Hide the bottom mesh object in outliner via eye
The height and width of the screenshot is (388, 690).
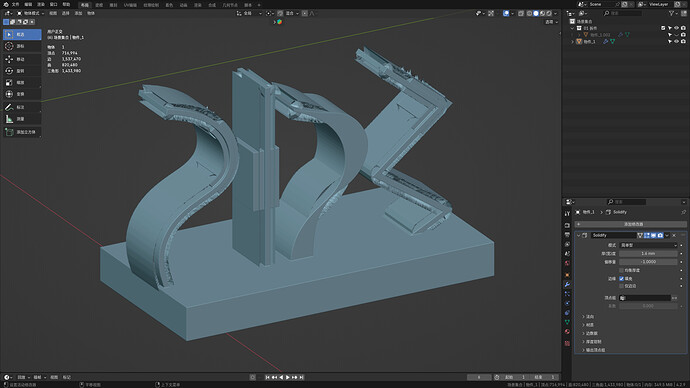coord(676,41)
